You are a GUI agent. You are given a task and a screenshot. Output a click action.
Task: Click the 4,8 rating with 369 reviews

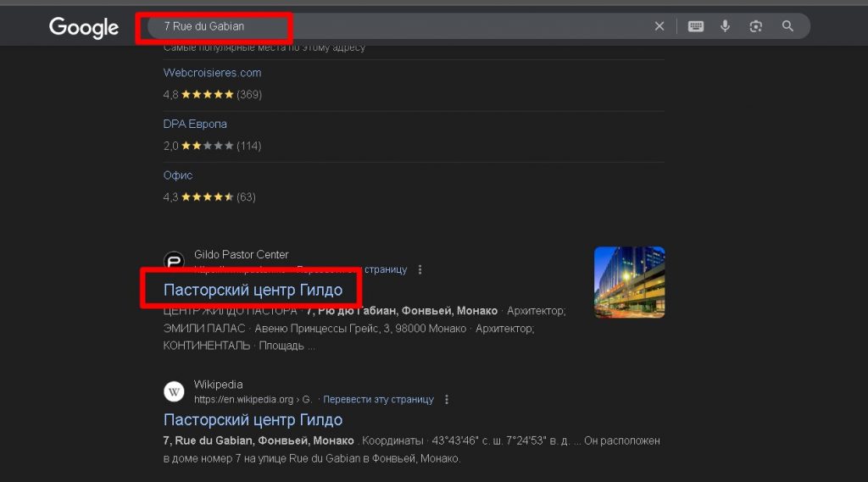click(213, 95)
